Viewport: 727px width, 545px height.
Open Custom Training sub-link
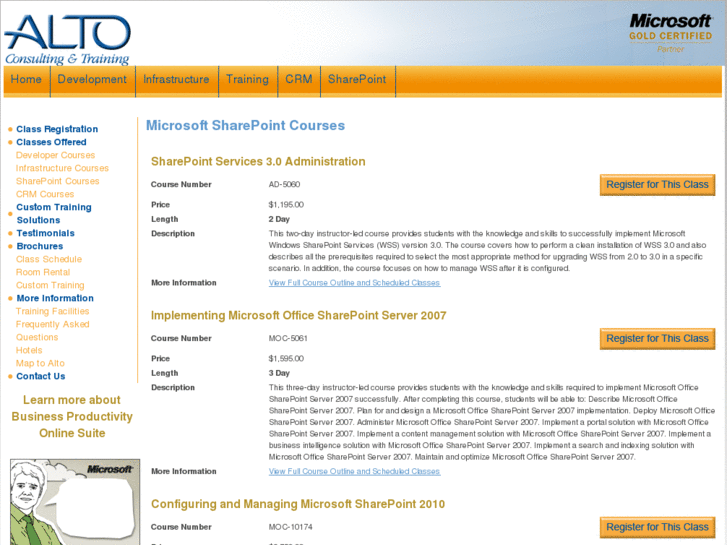click(x=50, y=285)
